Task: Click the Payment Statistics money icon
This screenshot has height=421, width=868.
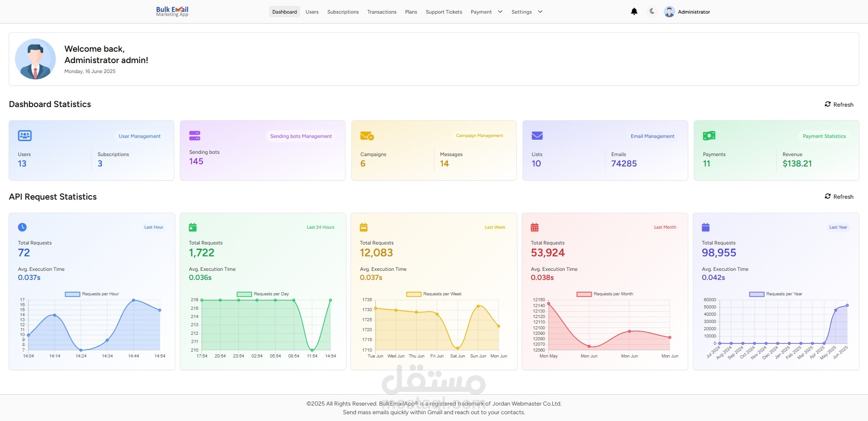Action: point(709,136)
